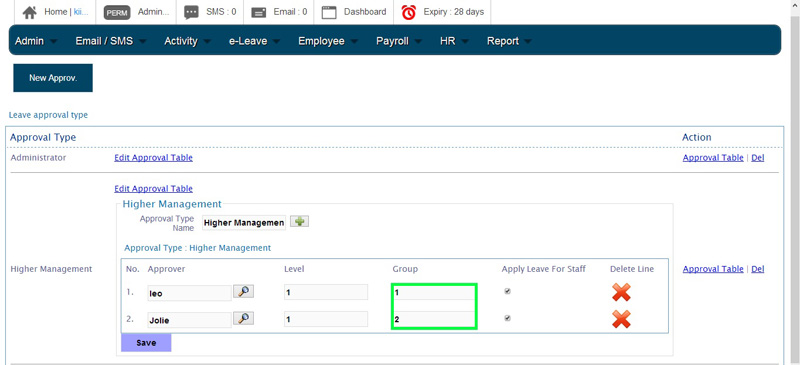Viewport: 800px width, 365px height.
Task: Save the Higher Management approval table
Action: [146, 343]
